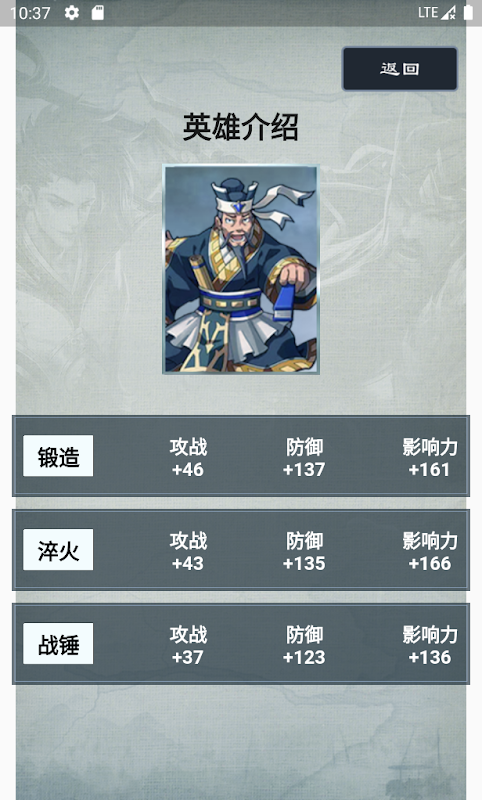Image resolution: width=482 pixels, height=800 pixels.
Task: Click 影响力 +166 stat in 淬火 row
Action: [x=429, y=552]
